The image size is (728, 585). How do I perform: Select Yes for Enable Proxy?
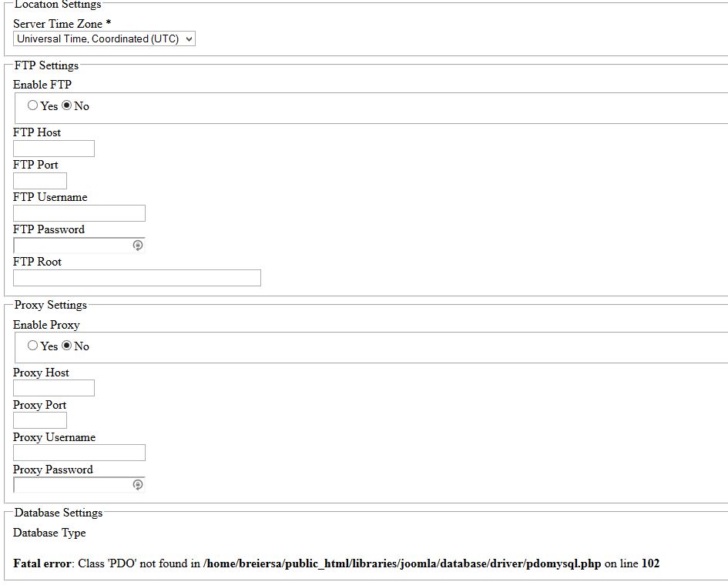[32, 345]
